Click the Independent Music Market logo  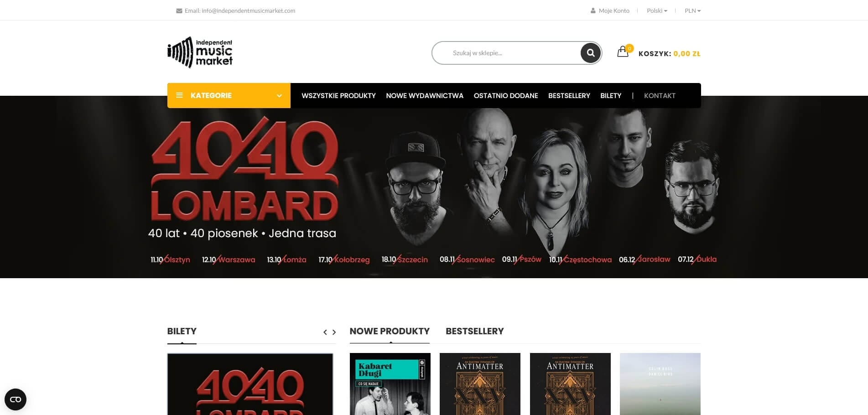tap(200, 52)
